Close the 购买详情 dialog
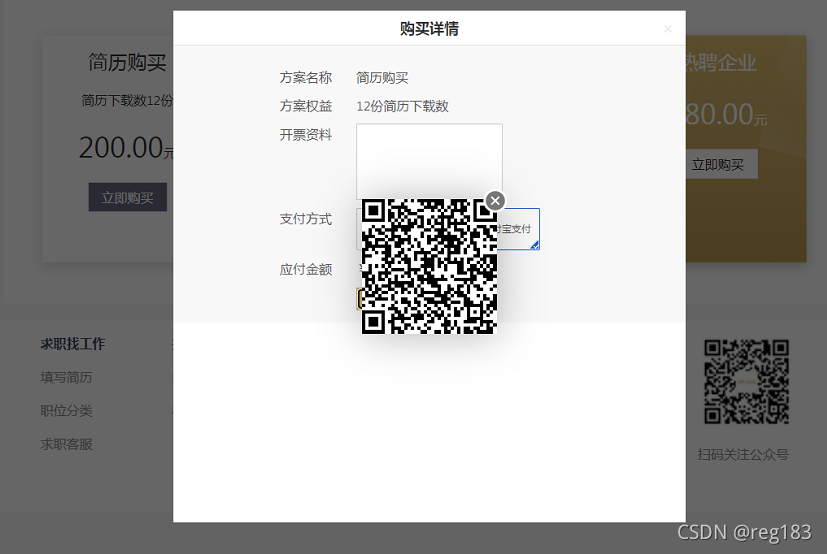827x554 pixels. 667,28
